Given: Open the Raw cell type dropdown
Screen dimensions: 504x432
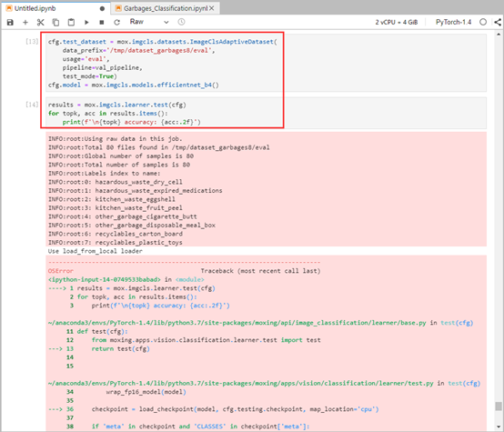Looking at the screenshot, I should [x=149, y=22].
